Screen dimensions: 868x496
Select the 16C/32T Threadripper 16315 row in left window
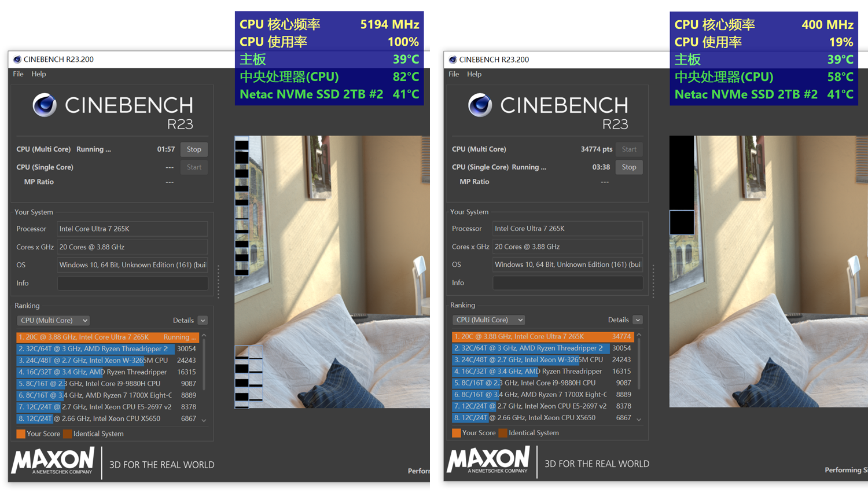click(x=108, y=372)
